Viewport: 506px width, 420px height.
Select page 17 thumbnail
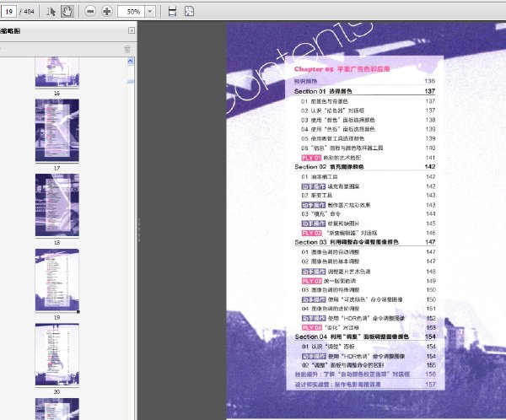tap(57, 131)
